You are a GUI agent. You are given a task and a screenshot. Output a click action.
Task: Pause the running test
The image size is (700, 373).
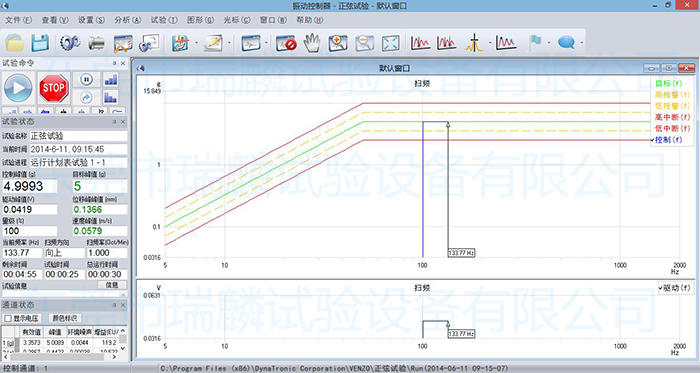86,80
